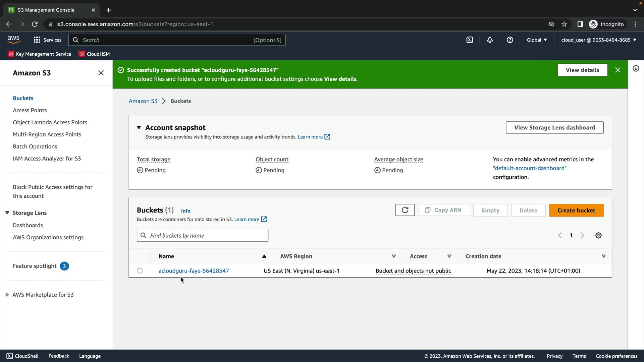Refresh the buckets list
The height and width of the screenshot is (362, 644).
coord(405,210)
